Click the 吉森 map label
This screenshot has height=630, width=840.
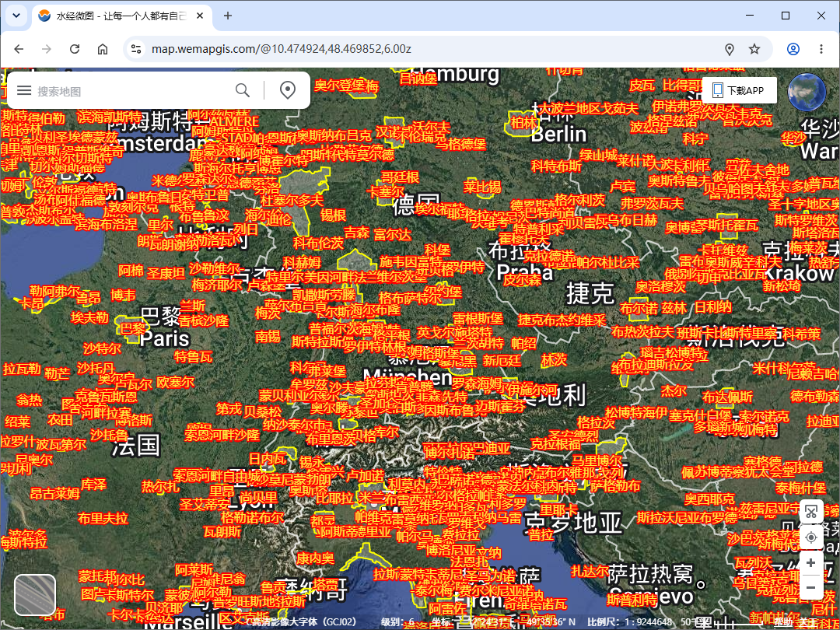point(357,233)
